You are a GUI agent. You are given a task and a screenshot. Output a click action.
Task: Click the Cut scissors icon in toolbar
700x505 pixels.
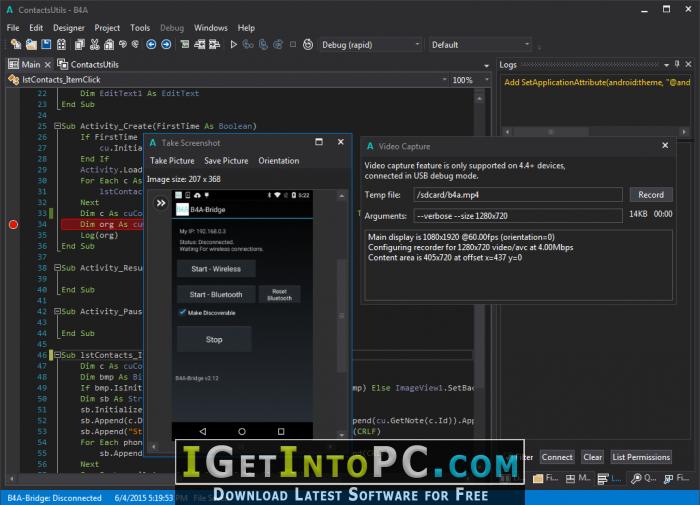(95, 45)
